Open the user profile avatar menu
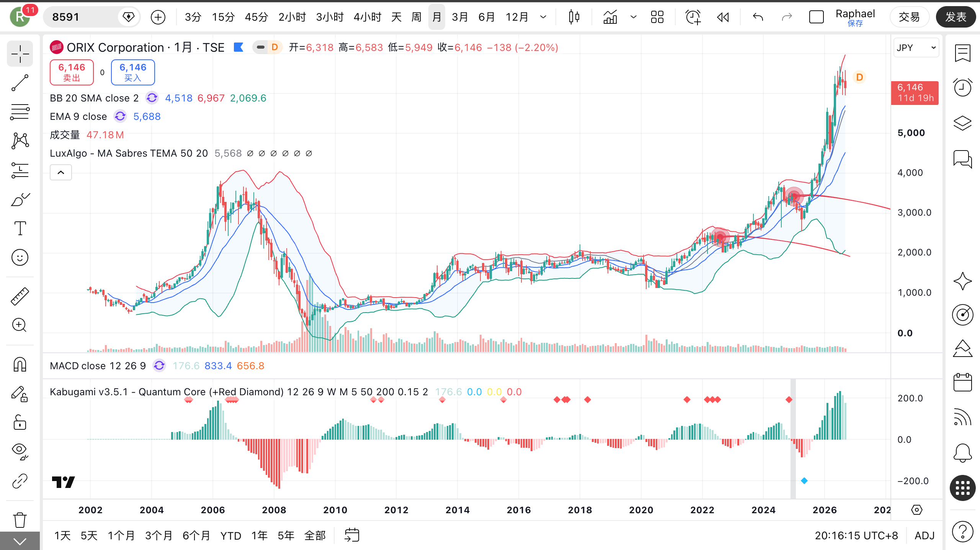 point(20,17)
